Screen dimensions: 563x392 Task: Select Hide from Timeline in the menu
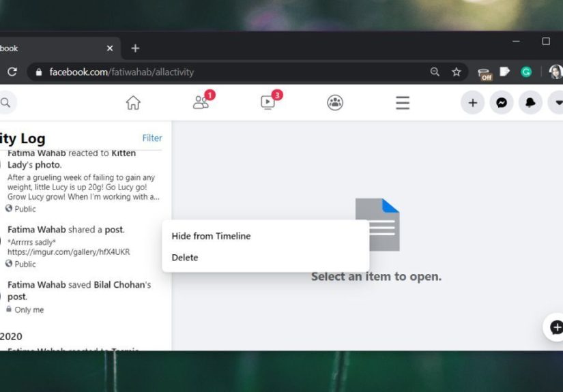[211, 236]
